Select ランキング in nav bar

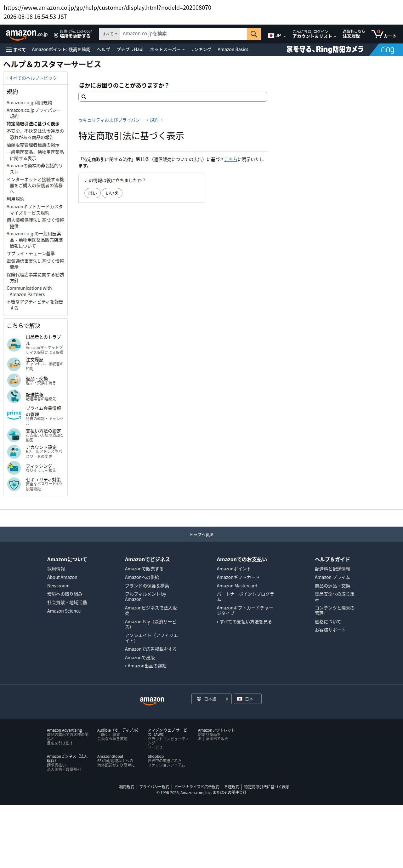click(200, 49)
